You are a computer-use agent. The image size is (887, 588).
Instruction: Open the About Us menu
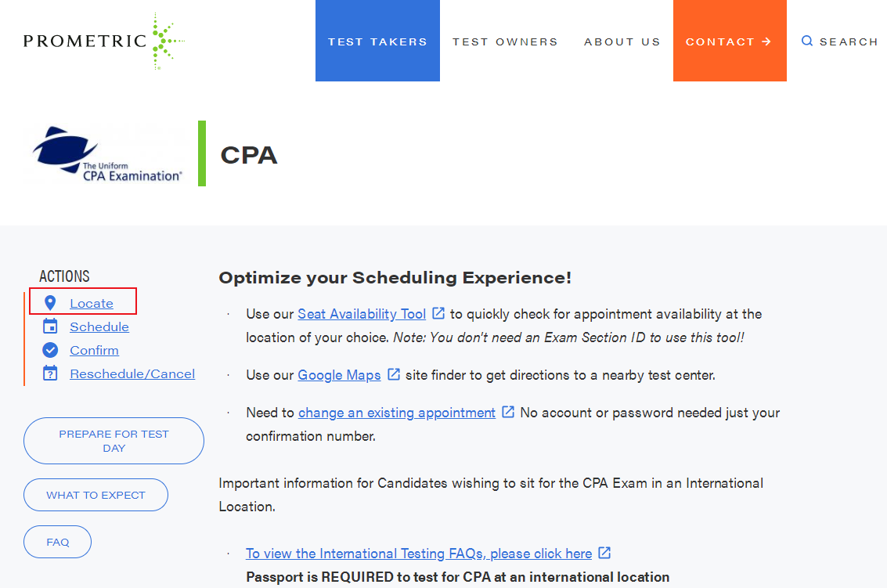tap(622, 41)
